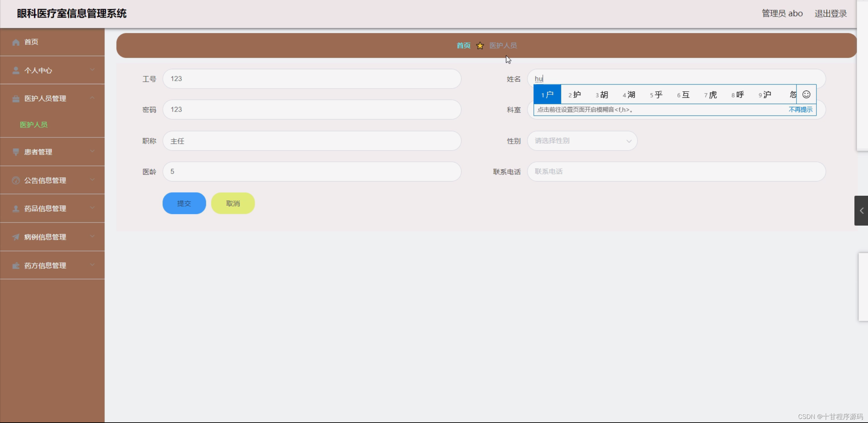
Task: Click the icon beside 患者管理
Action: tap(16, 152)
